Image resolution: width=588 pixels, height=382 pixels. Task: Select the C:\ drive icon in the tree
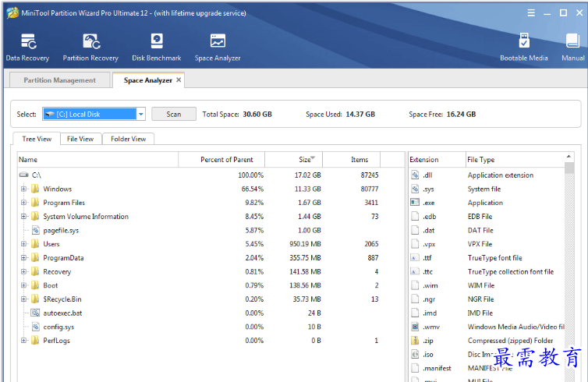coord(24,175)
